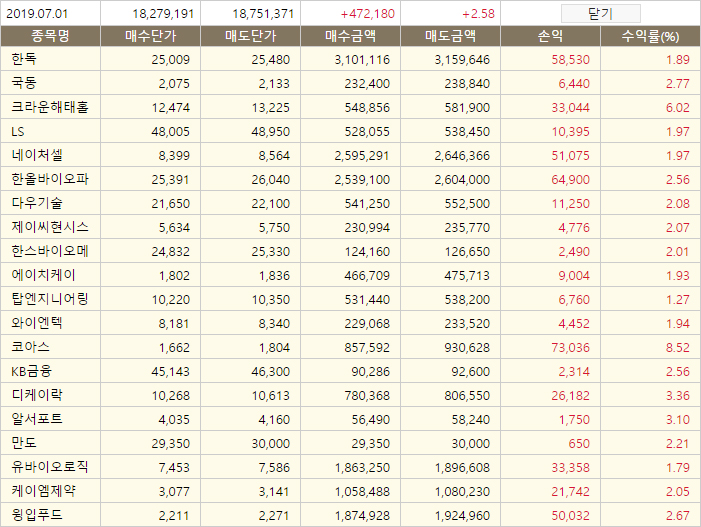Viewport: 701px width, 527px height.
Task: Click 탑엔지니어링 return rate 1.27
Action: tap(678, 299)
